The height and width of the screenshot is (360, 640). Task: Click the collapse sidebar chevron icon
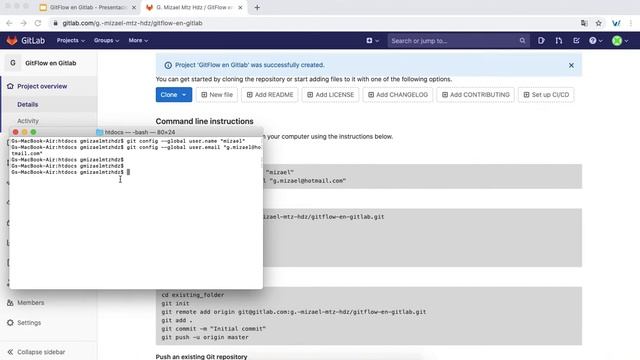coord(10,352)
